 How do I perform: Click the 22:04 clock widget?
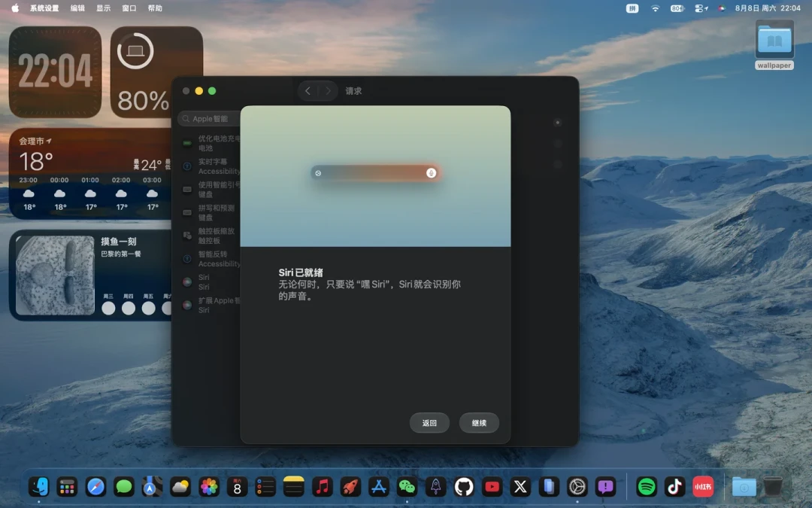coord(56,72)
